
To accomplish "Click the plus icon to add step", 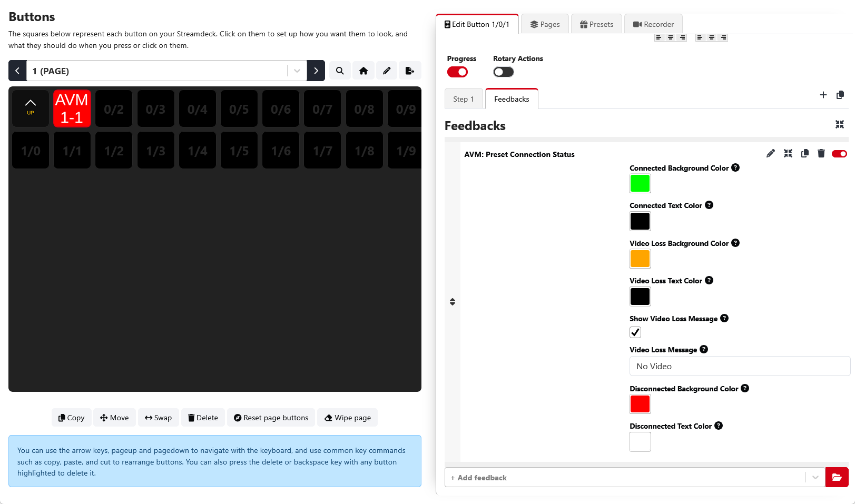I will coord(823,95).
